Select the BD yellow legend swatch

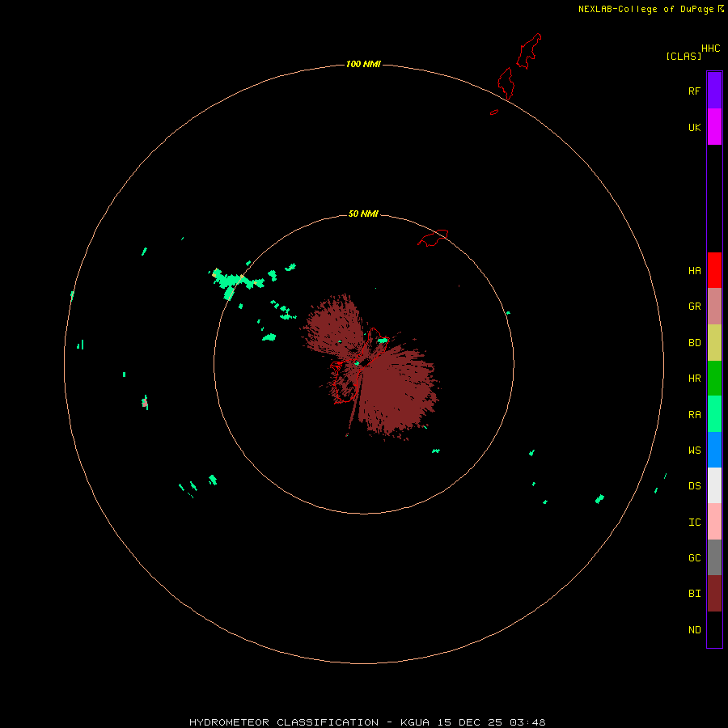point(714,343)
